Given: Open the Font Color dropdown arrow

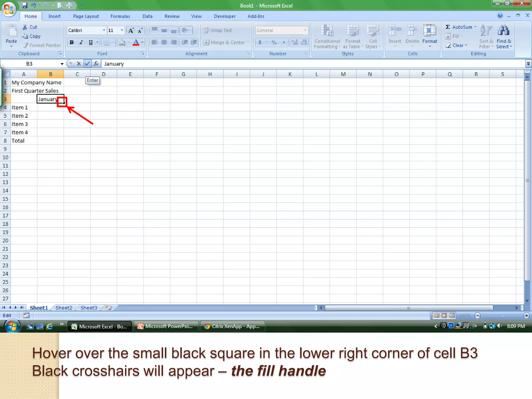Looking at the screenshot, I should (x=142, y=42).
